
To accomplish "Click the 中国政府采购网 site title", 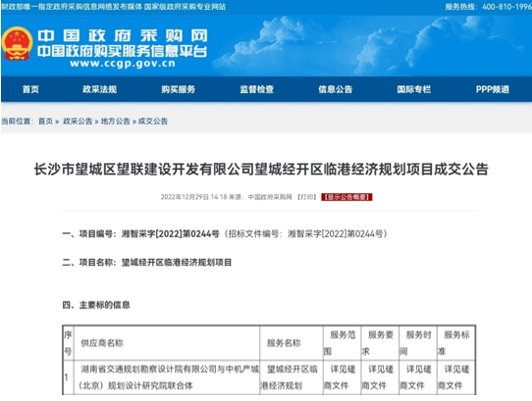I will [123, 35].
